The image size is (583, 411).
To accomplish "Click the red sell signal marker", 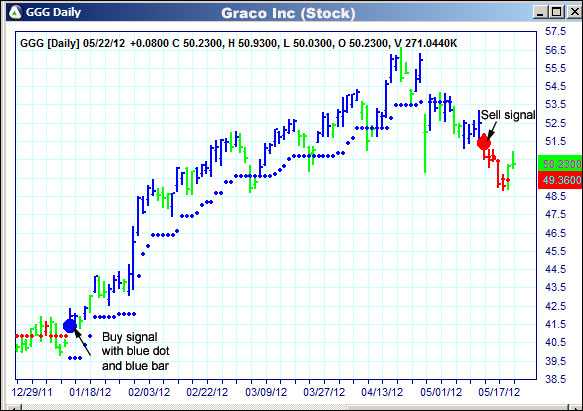I will click(x=484, y=142).
